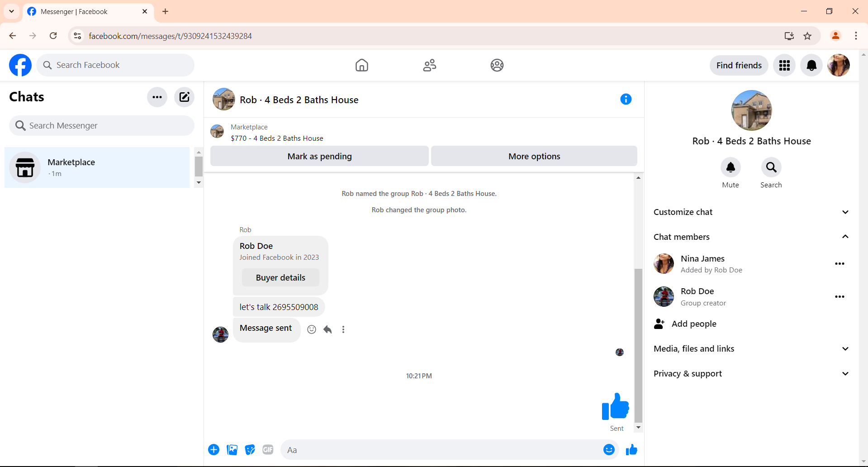Open the notifications bell in header
This screenshot has width=868, height=467.
click(811, 65)
